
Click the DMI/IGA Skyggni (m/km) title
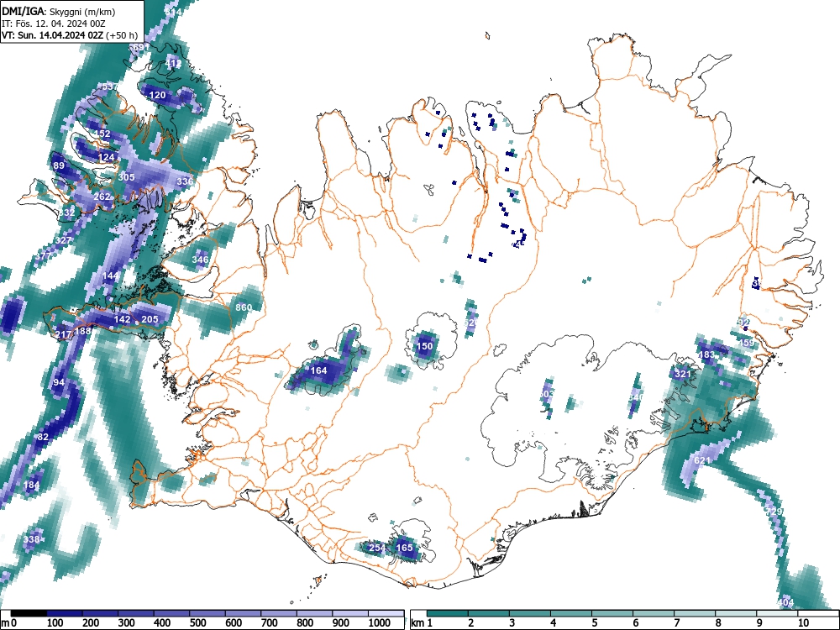pos(59,11)
